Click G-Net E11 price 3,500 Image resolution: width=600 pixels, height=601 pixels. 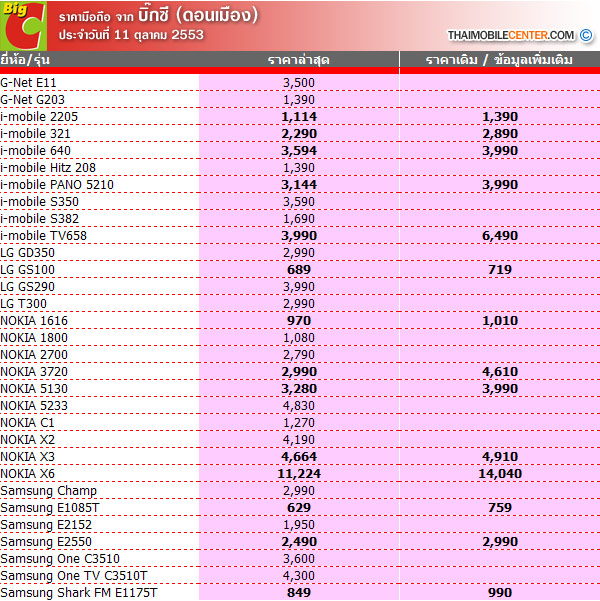[299, 83]
